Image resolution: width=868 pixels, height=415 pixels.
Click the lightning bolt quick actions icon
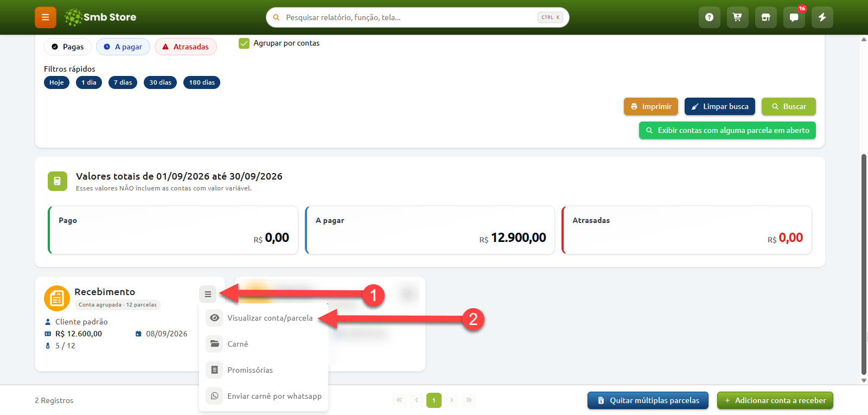[822, 17]
